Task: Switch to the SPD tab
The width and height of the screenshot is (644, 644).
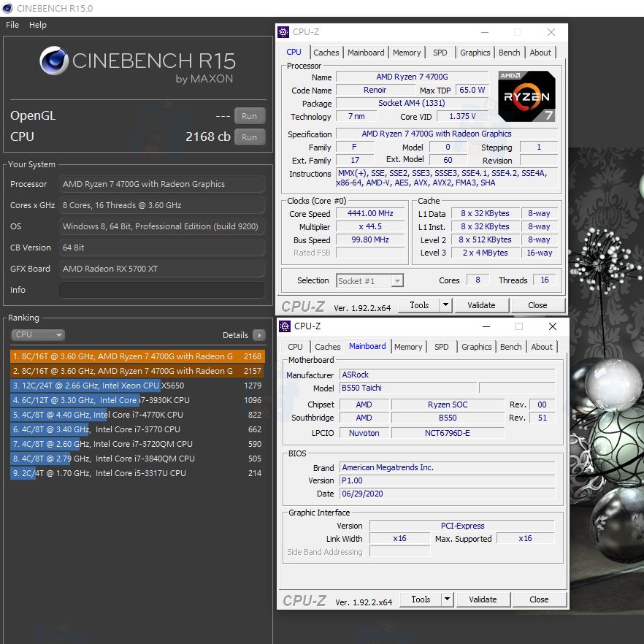Action: click(440, 52)
